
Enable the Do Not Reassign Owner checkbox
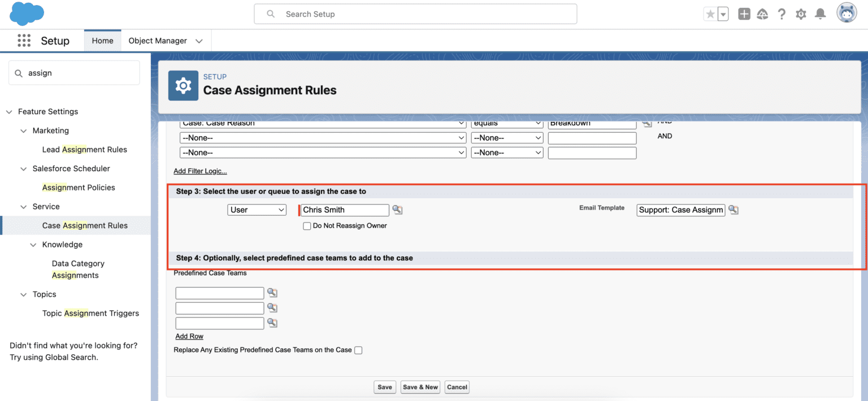(307, 226)
